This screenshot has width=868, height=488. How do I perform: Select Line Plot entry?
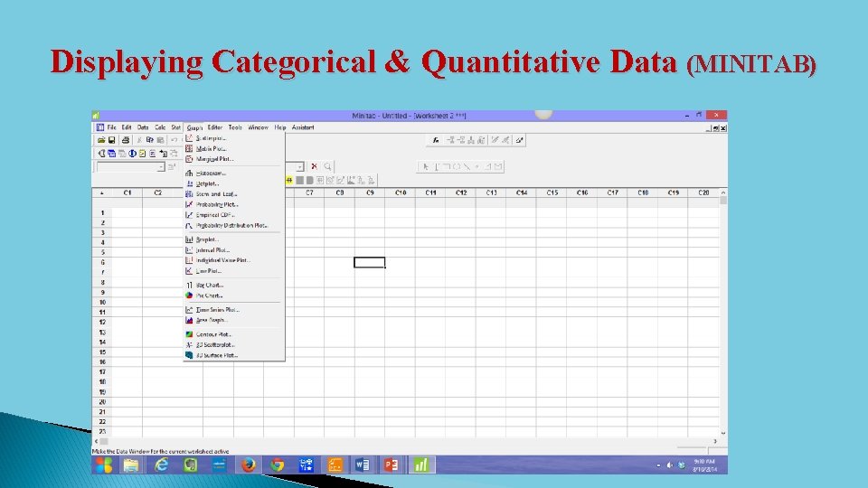232,271
